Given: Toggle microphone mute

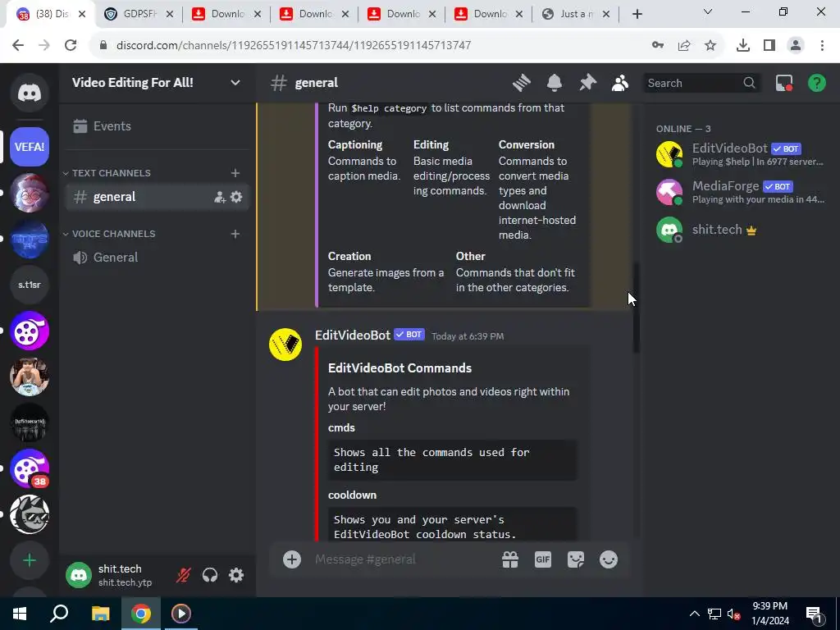Looking at the screenshot, I should [x=183, y=575].
